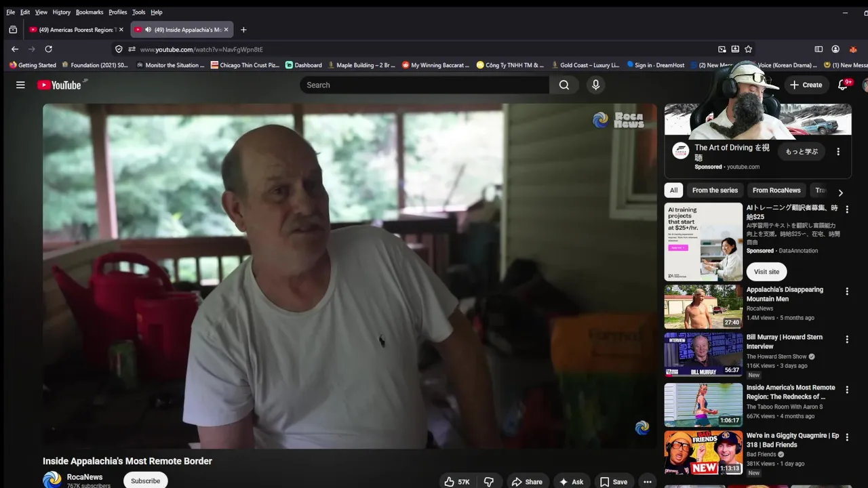Click Visit site button on ad
The image size is (868, 488).
click(x=766, y=272)
